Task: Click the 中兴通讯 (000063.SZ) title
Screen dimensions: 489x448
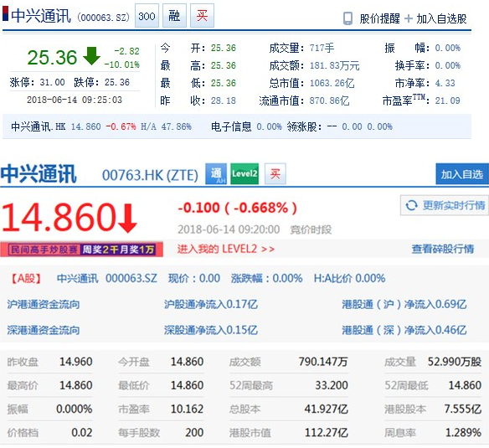Action: (x=70, y=16)
